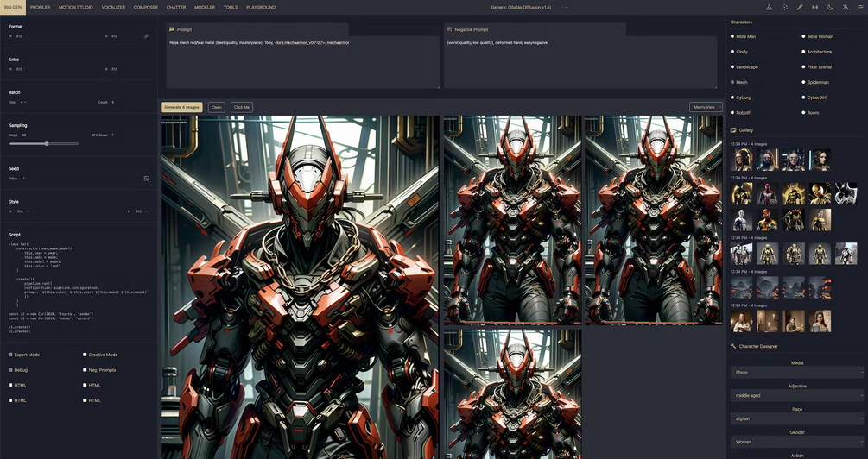868x459 pixels.
Task: Open the TOOLS tab
Action: click(231, 7)
